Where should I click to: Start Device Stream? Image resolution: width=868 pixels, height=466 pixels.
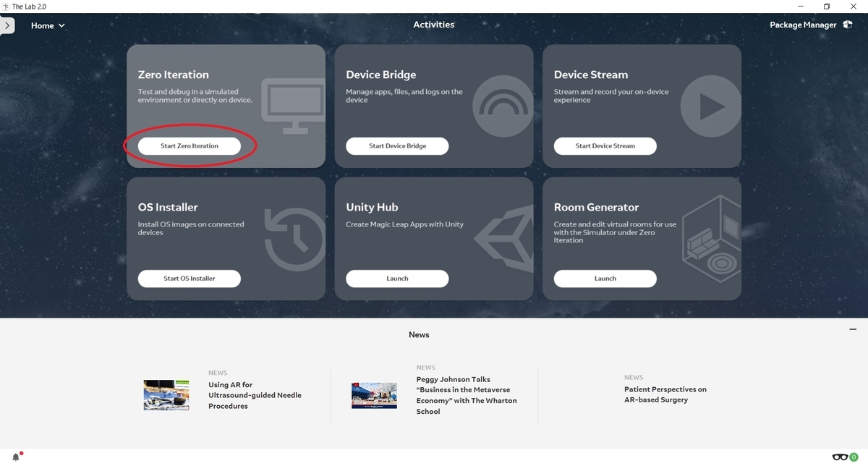605,145
